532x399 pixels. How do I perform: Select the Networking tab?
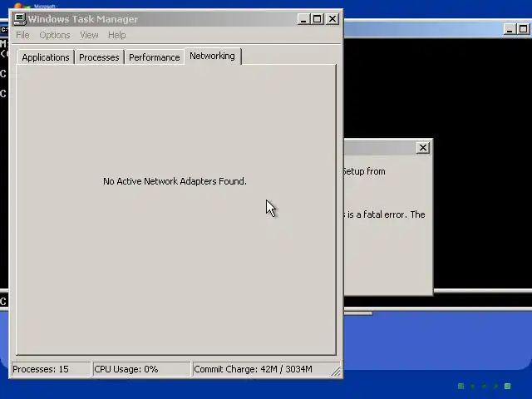click(213, 56)
